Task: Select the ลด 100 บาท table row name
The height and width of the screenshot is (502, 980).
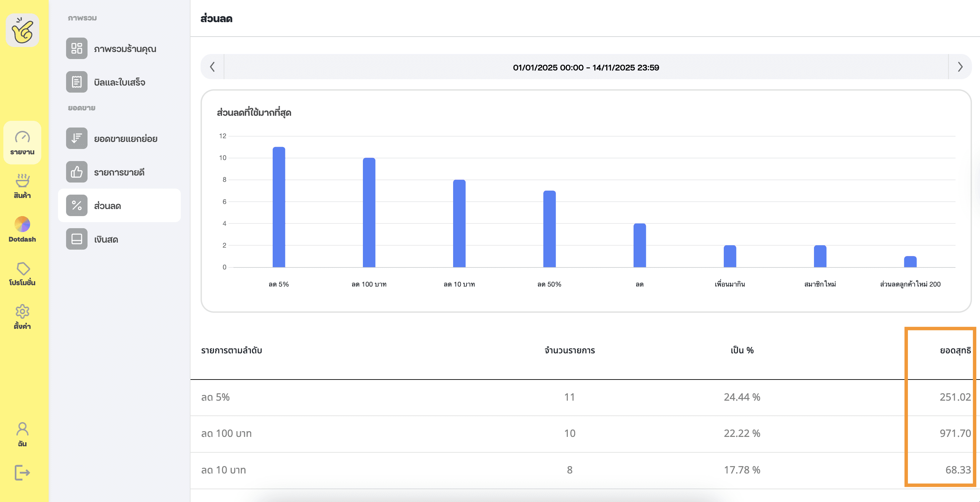Action: click(x=226, y=434)
